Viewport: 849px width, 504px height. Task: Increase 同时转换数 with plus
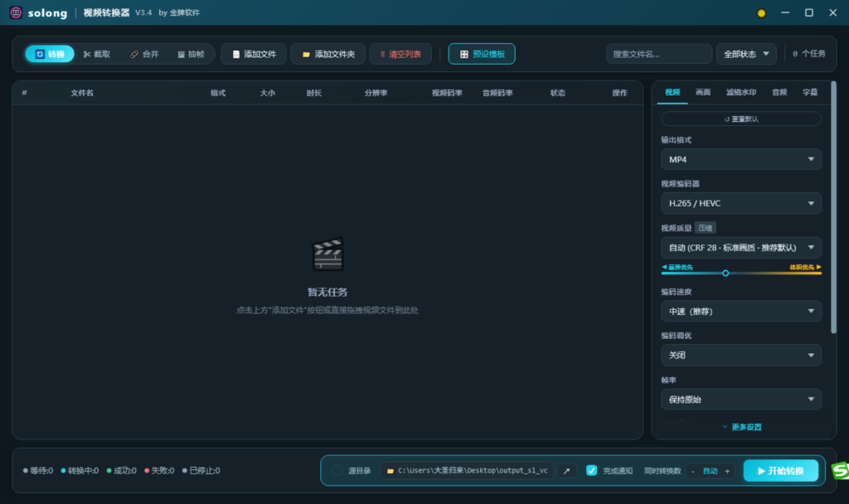[727, 471]
